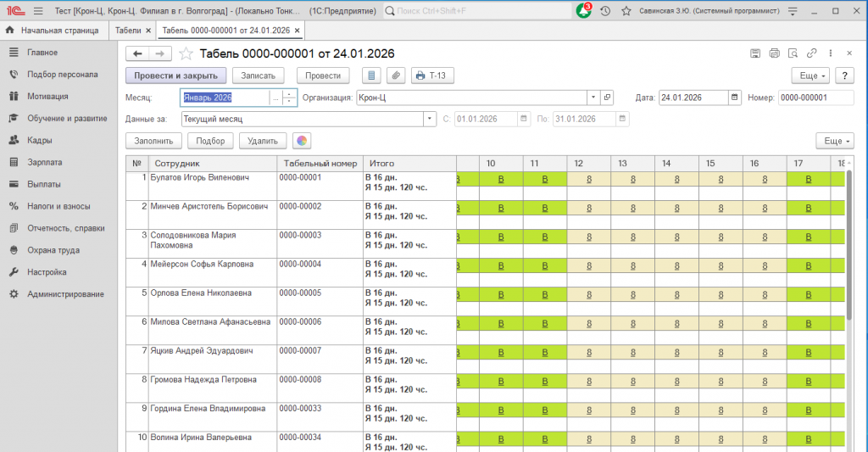Screen dimensions: 868x452
Task: Expand the Организация dropdown list
Action: [x=593, y=98]
